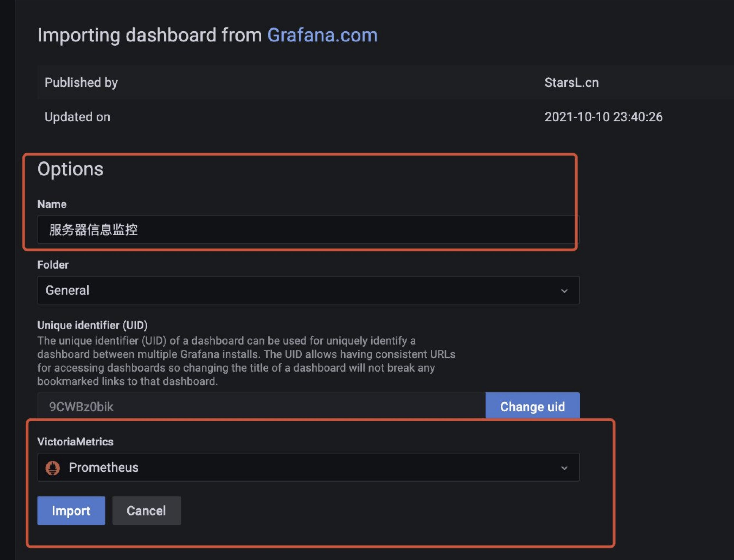Screen dimensions: 734x560
Task: Click the StarsL.cn publisher name
Action: (x=571, y=83)
